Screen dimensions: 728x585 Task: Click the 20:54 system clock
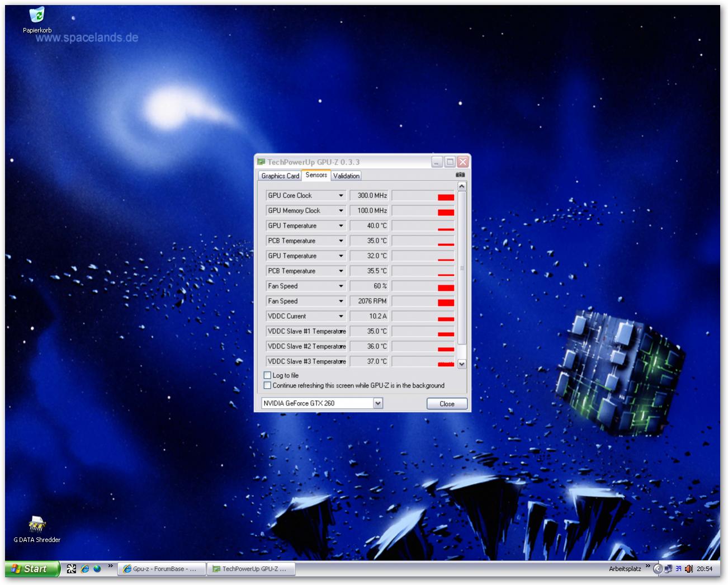coord(705,569)
